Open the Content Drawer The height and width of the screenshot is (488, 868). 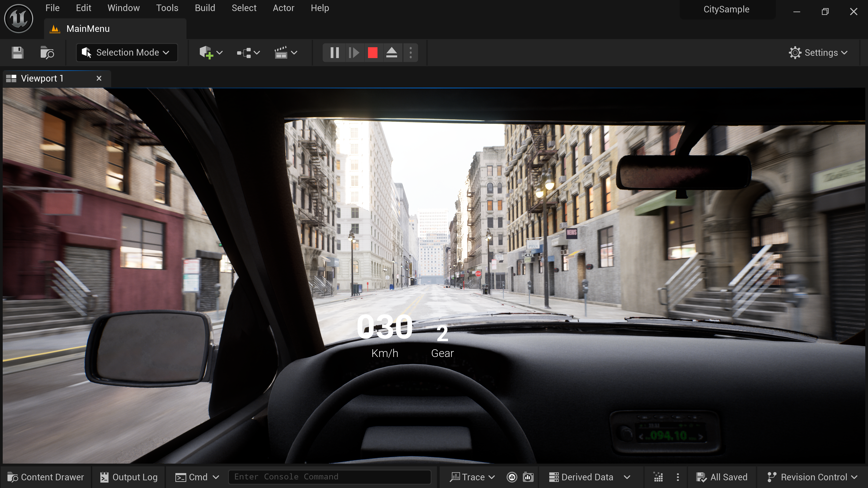[x=46, y=477]
